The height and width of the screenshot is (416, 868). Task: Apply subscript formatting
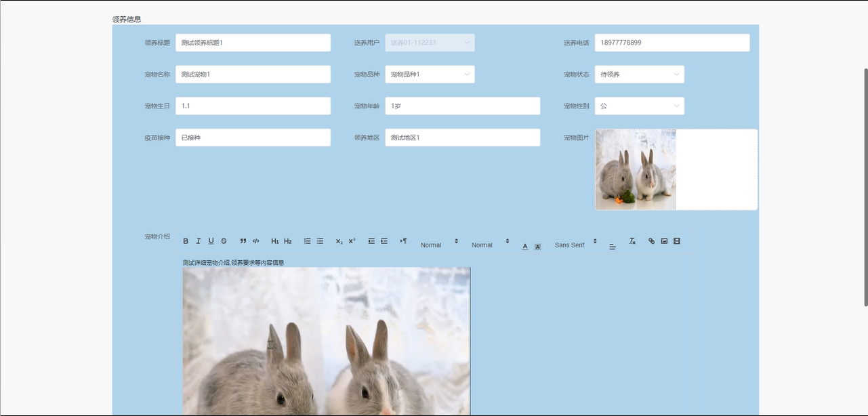339,241
